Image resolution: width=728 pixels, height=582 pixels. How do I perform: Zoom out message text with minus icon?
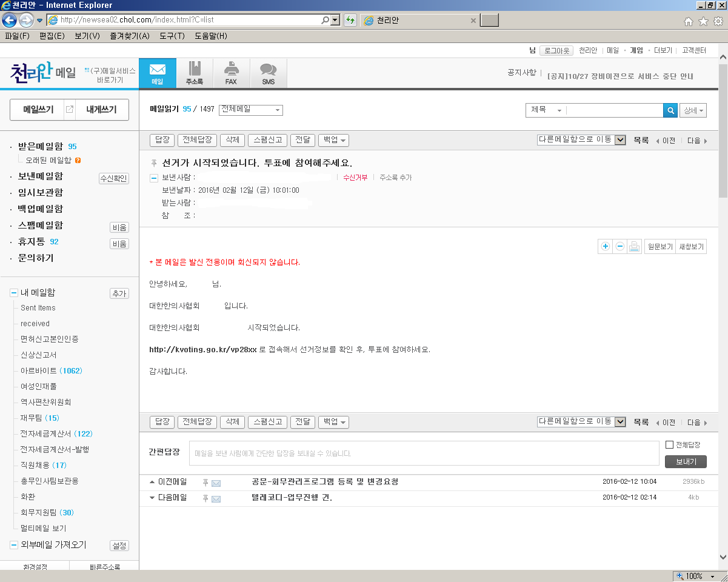(x=619, y=246)
